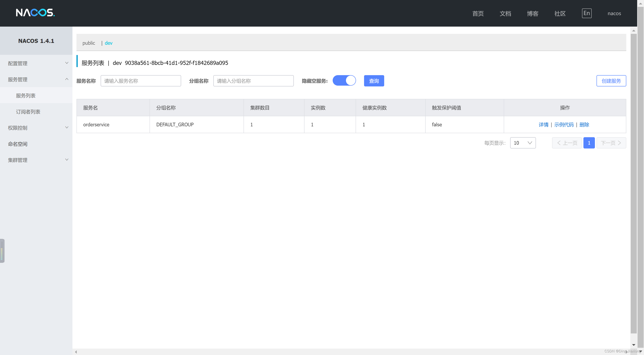Image resolution: width=644 pixels, height=355 pixels.
Task: Click 删除 for orderservice
Action: click(584, 125)
